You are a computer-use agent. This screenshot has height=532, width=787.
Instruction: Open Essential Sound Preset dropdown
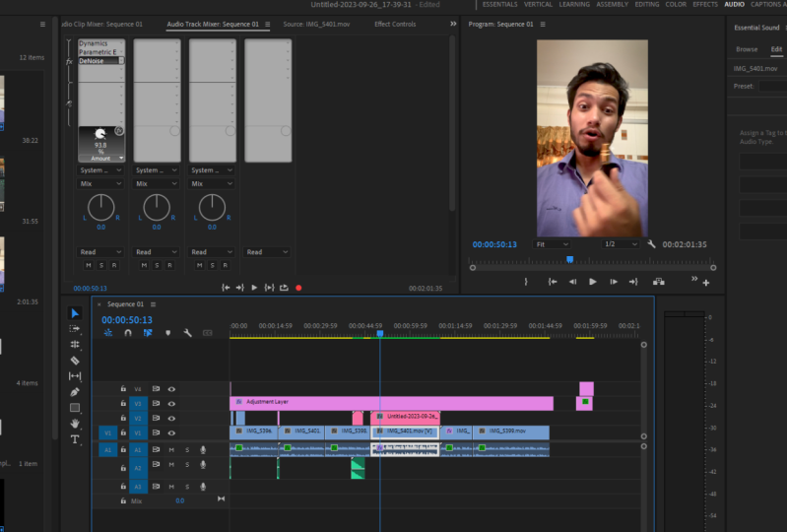(773, 87)
